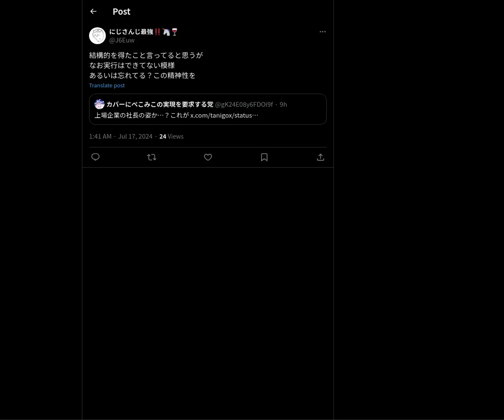Click quoted author name カバーにぺこみこの実現を要求する党
The height and width of the screenshot is (420, 504).
coord(160,104)
